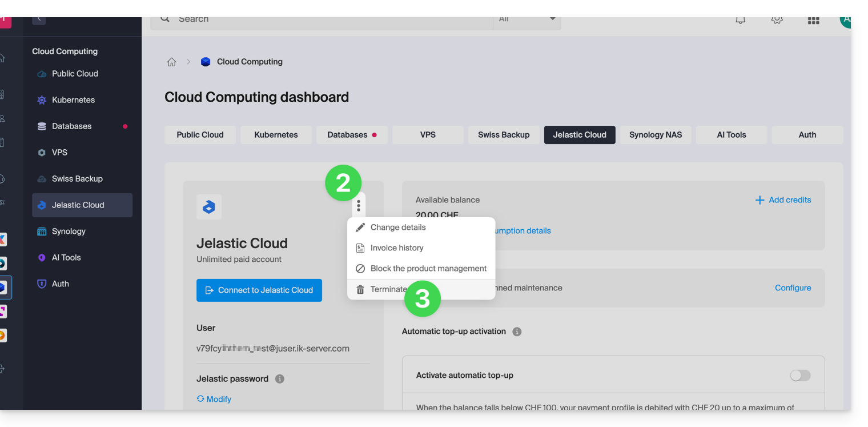
Task: Select Block the product management option
Action: (x=428, y=269)
